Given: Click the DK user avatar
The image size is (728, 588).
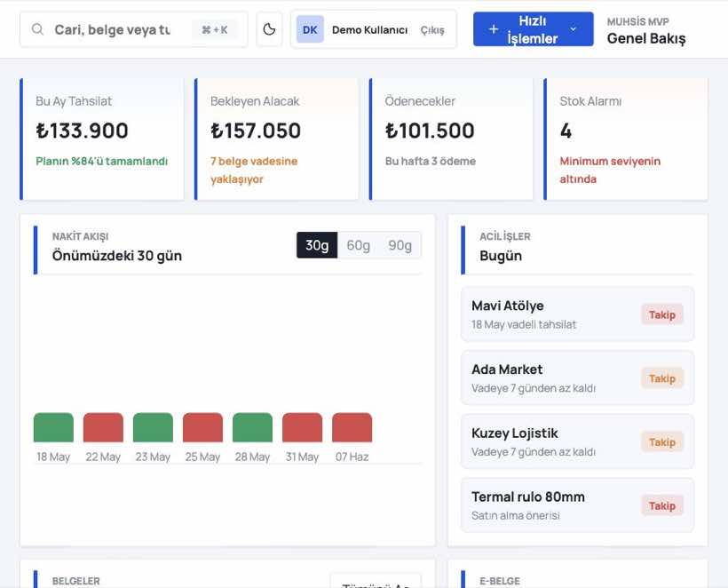Looking at the screenshot, I should (310, 29).
